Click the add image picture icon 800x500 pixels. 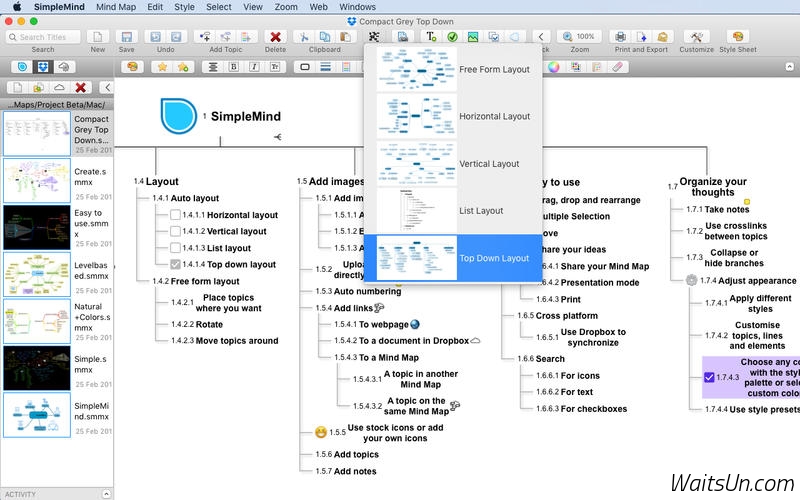tap(473, 37)
